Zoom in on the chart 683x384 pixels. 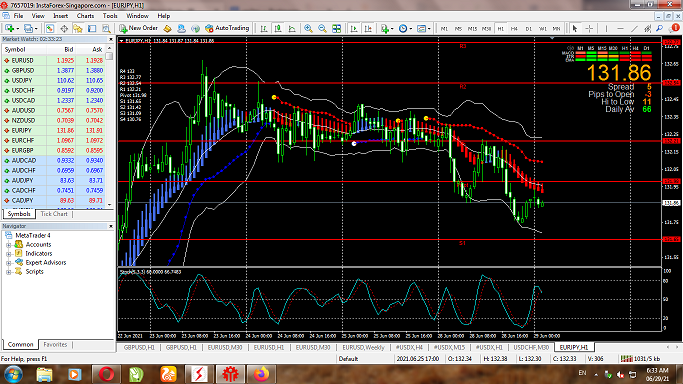[x=308, y=28]
